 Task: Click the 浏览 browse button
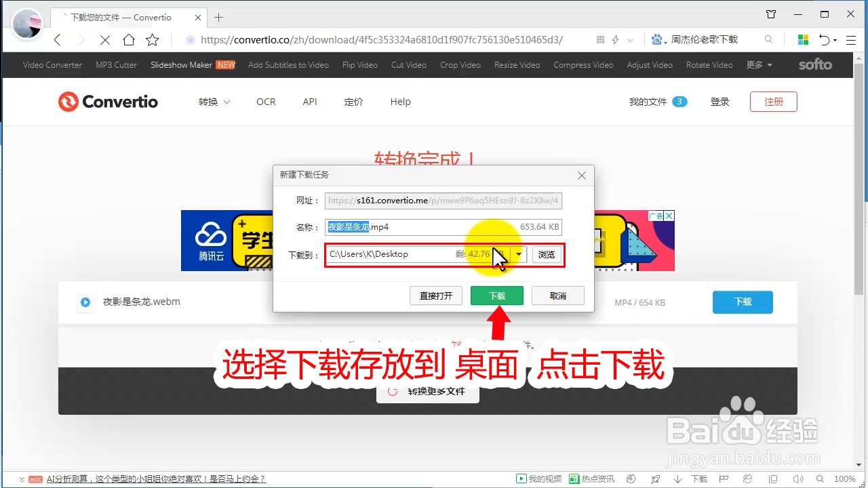[x=547, y=254]
